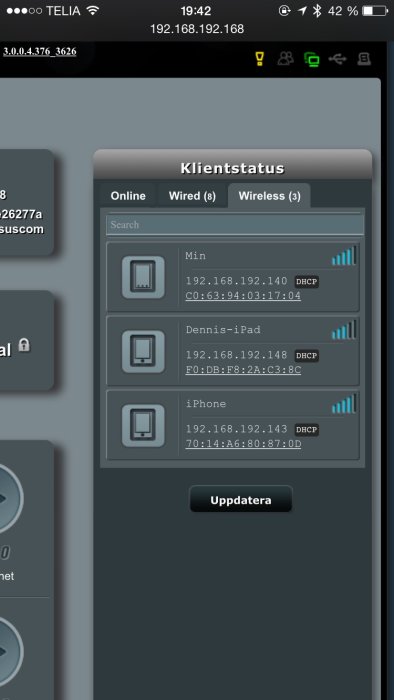This screenshot has width=394, height=700.
Task: Switch to the Online tab
Action: (x=128, y=196)
